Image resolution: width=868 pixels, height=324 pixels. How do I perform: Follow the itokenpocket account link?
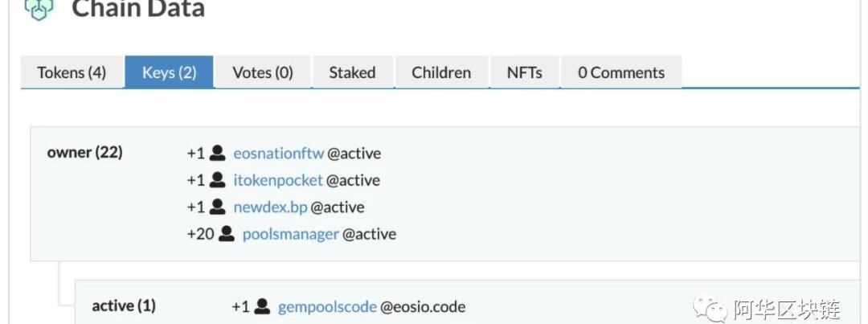coord(277,180)
